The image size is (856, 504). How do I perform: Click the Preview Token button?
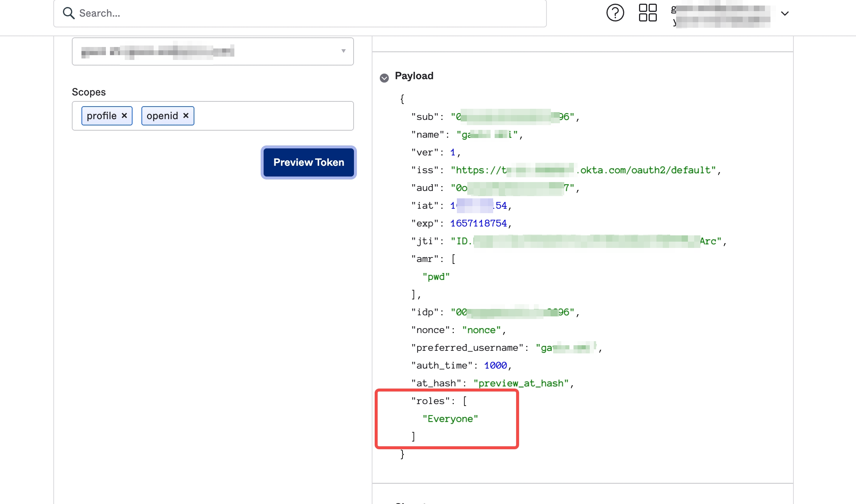tap(308, 162)
